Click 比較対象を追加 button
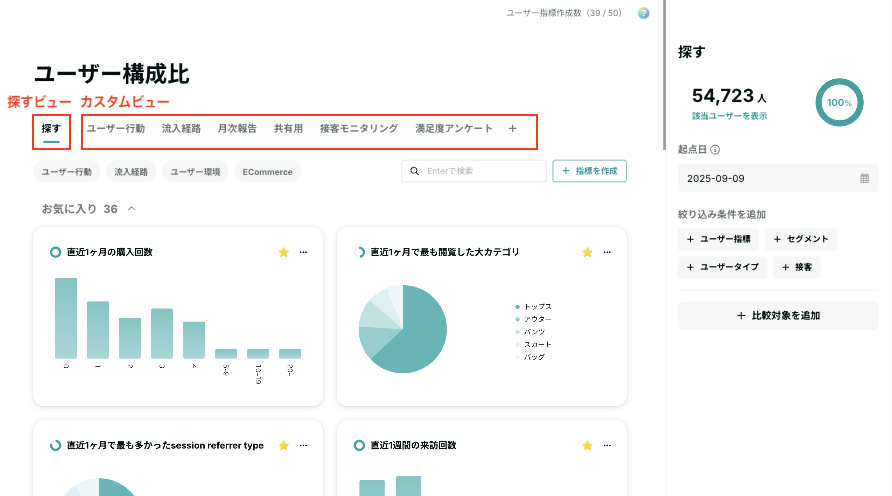 tap(778, 316)
